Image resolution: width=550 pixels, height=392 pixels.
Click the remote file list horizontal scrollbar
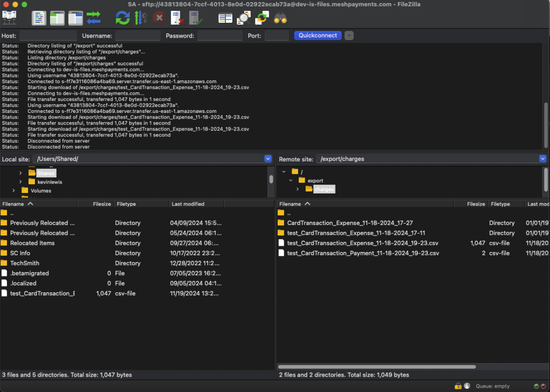[x=377, y=367]
